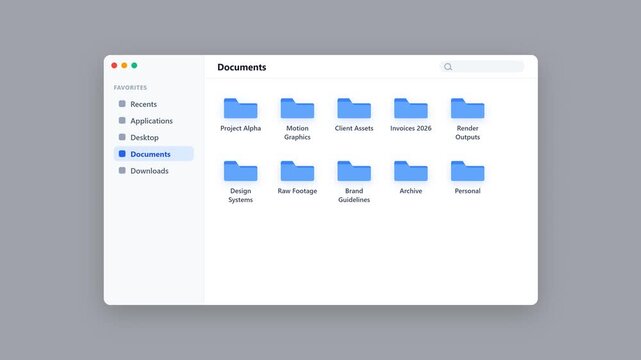The width and height of the screenshot is (641, 360).
Task: Navigate to Downloads in the sidebar
Action: click(153, 171)
